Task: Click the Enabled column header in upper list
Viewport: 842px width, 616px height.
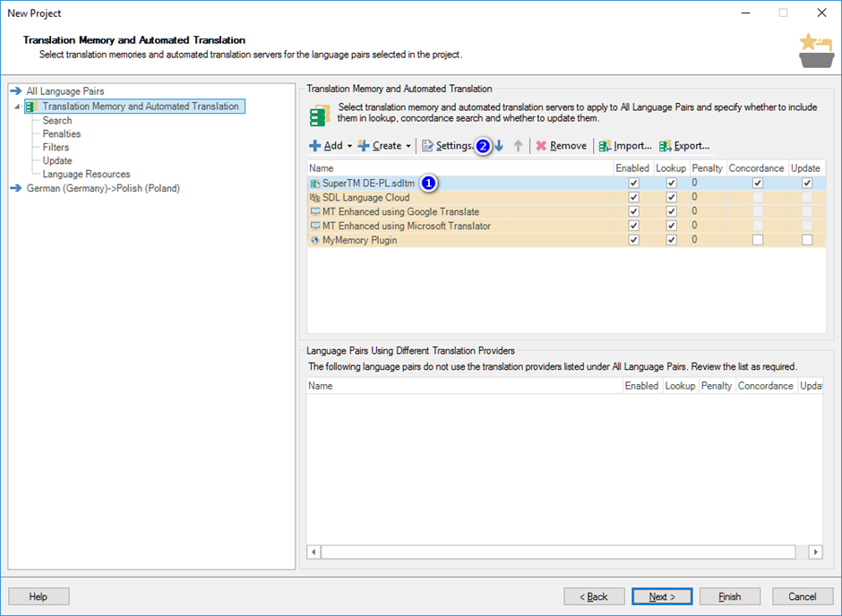Action: click(632, 168)
